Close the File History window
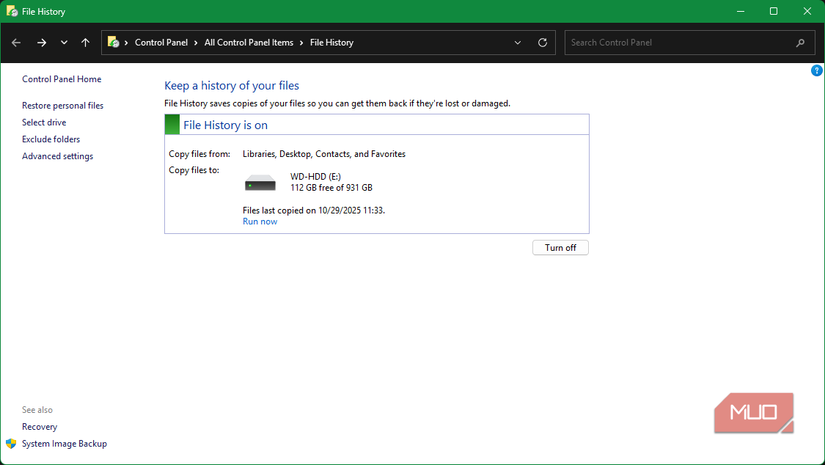 (807, 11)
